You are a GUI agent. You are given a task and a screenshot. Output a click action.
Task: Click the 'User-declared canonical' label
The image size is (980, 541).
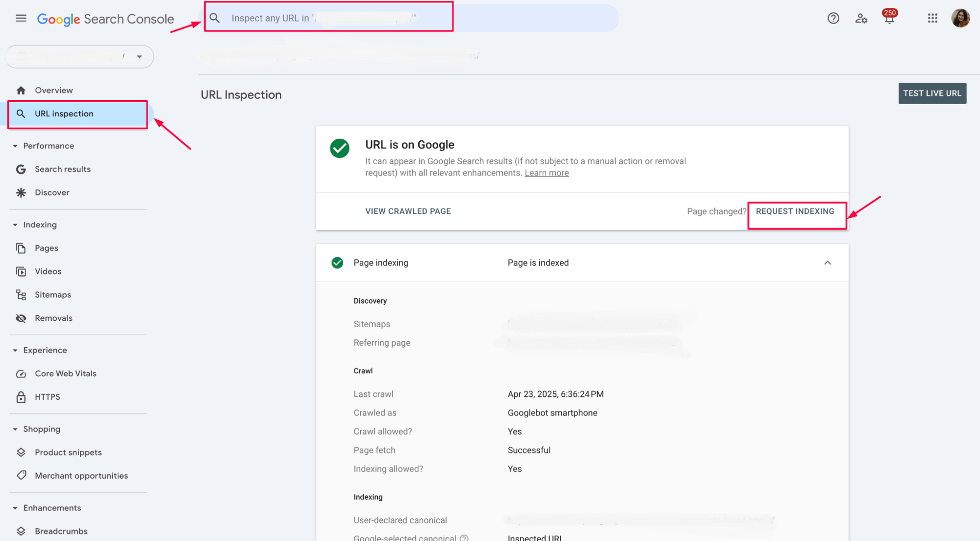coord(400,520)
